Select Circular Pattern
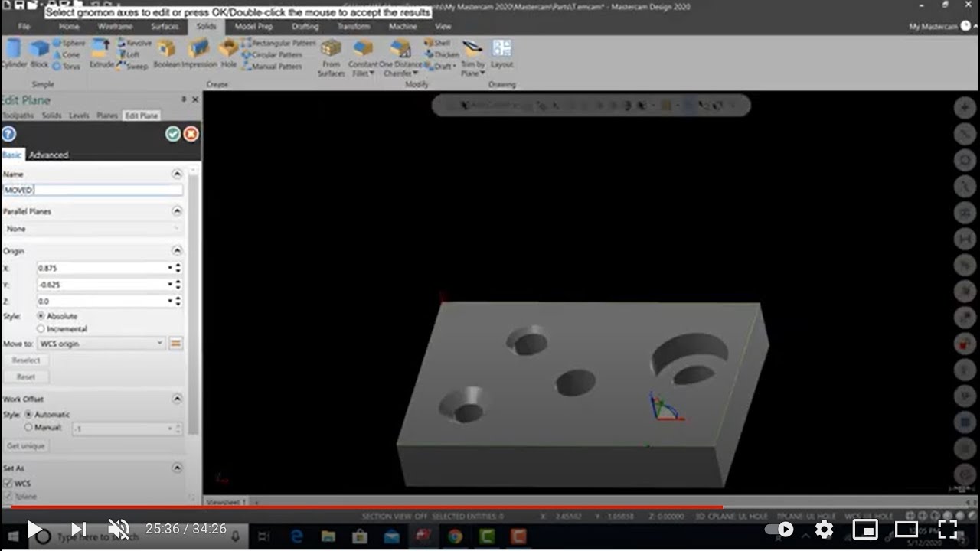 tap(273, 55)
